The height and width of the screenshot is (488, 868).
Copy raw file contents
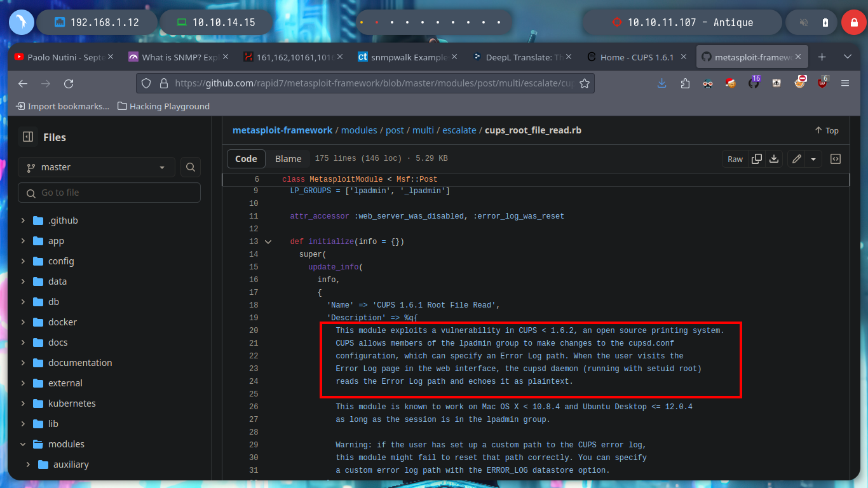757,159
